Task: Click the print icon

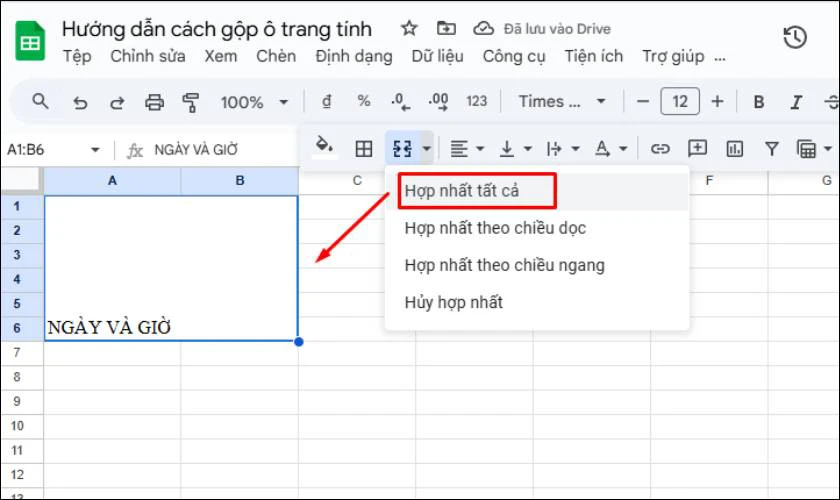Action: 154,102
